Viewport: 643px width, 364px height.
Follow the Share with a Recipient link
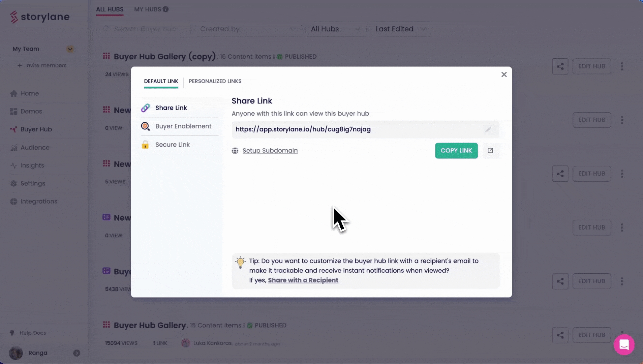(x=303, y=280)
